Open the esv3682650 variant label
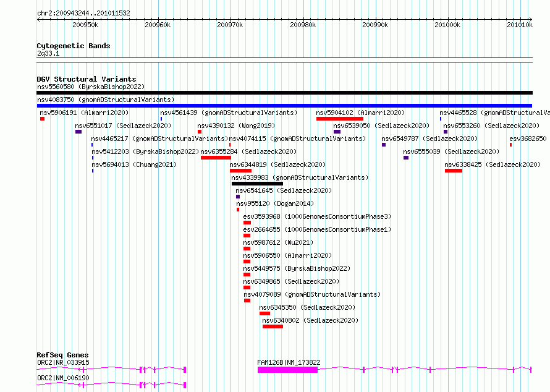The height and width of the screenshot is (392, 550). [528, 138]
